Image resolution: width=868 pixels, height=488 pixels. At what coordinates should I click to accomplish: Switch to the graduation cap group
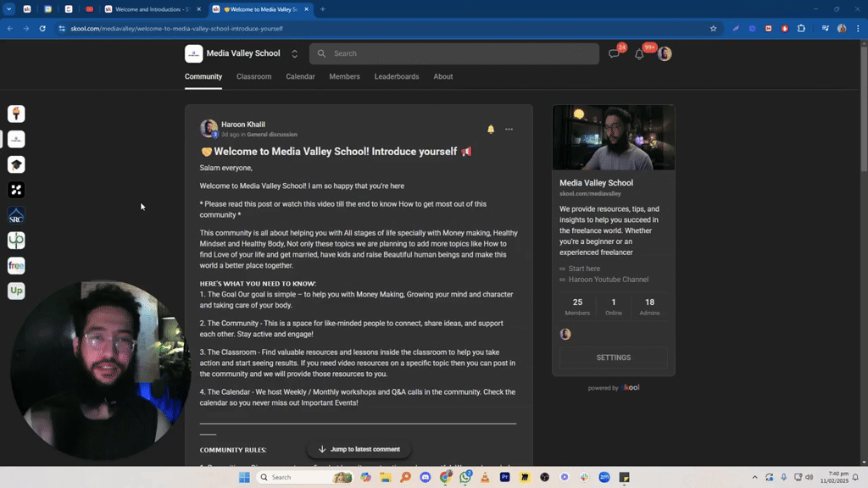click(16, 164)
